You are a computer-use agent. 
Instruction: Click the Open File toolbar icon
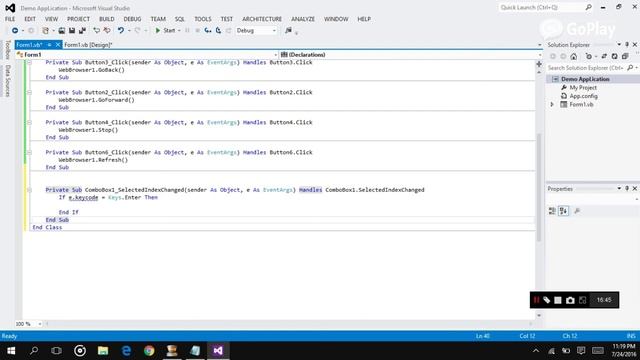coord(62,31)
